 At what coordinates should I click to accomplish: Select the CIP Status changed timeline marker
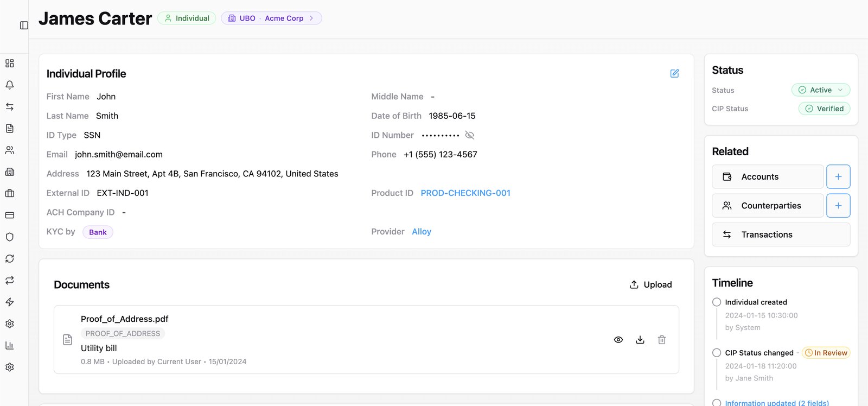click(717, 353)
